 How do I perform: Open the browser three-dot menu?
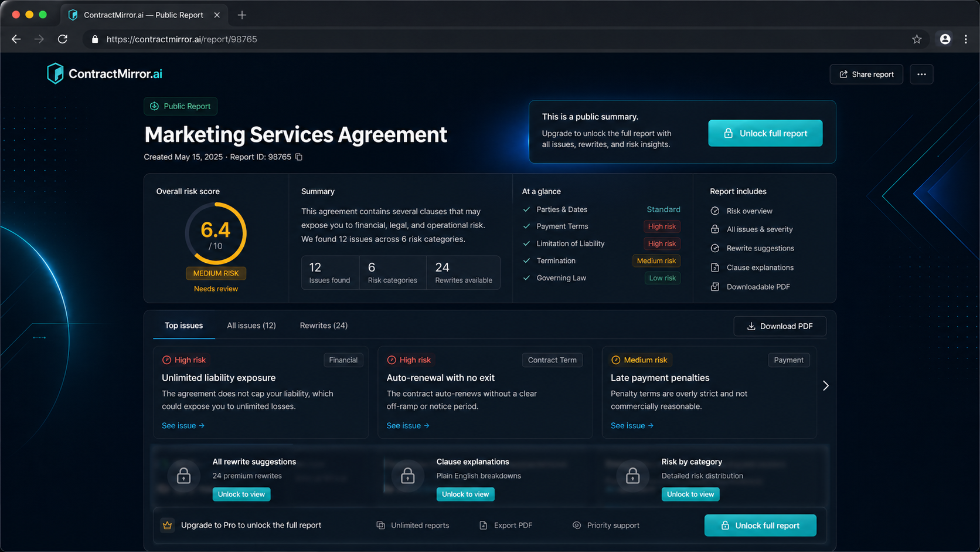[x=966, y=39]
